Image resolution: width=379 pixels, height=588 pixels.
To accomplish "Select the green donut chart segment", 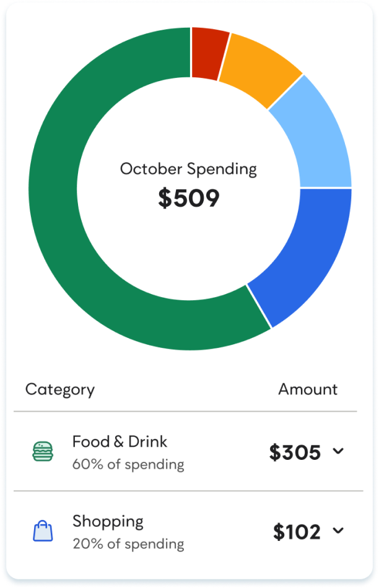I will 68,235.
